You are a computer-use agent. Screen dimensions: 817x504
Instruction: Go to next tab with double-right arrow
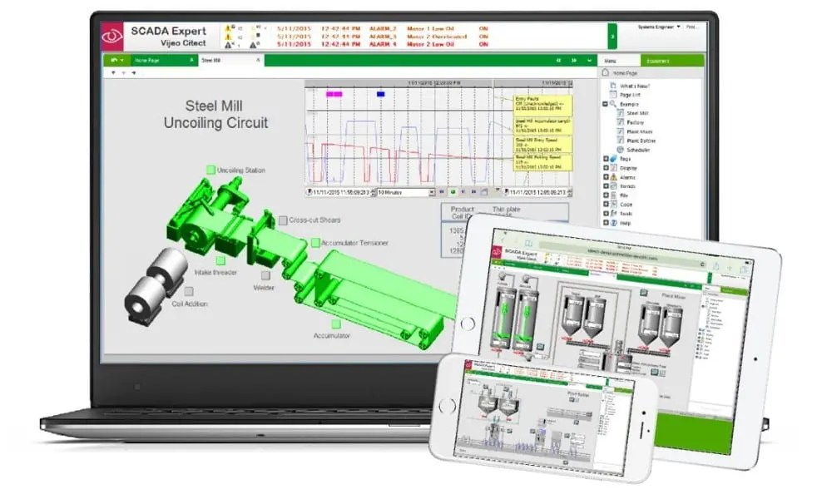coord(574,61)
